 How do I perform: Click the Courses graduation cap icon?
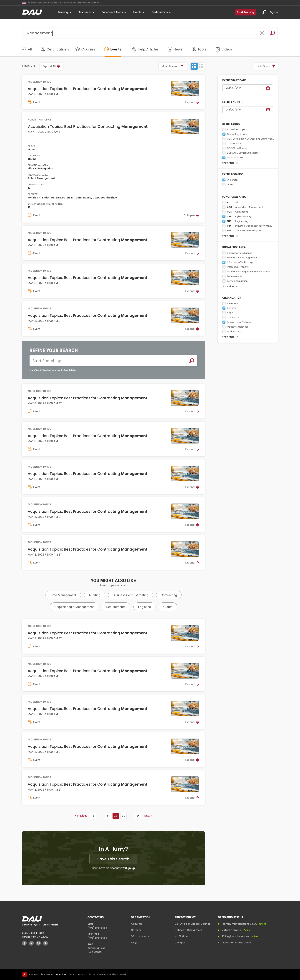point(77,49)
